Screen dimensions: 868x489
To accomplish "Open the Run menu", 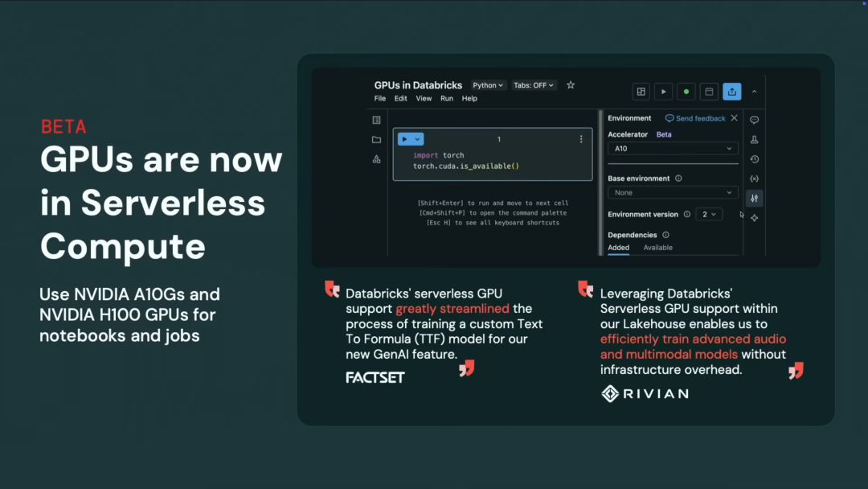I will [x=447, y=99].
